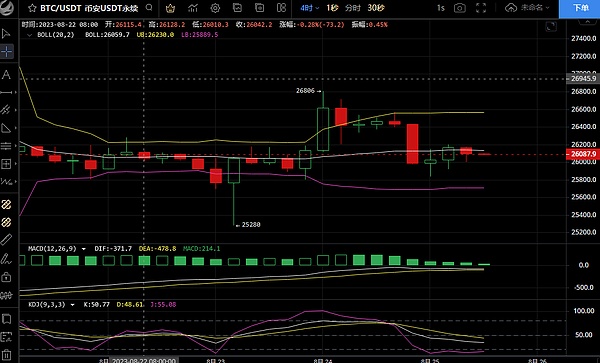Click the chart template icon next to the gear
The height and width of the screenshot is (363, 600).
click(237, 8)
